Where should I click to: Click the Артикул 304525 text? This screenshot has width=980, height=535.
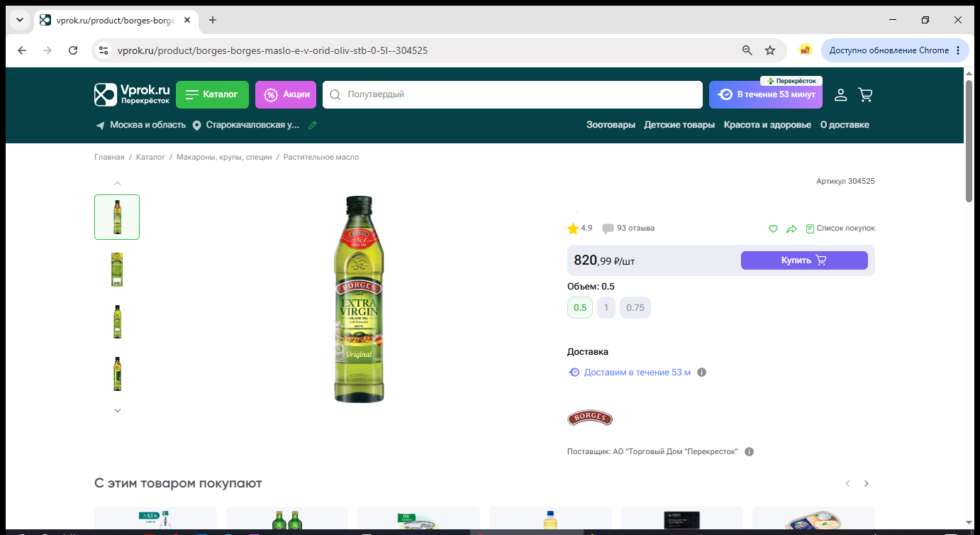pyautogui.click(x=845, y=182)
